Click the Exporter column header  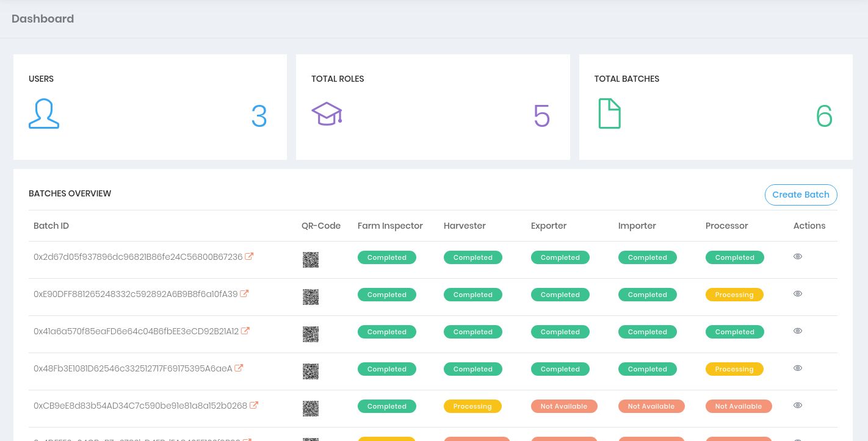click(x=549, y=226)
